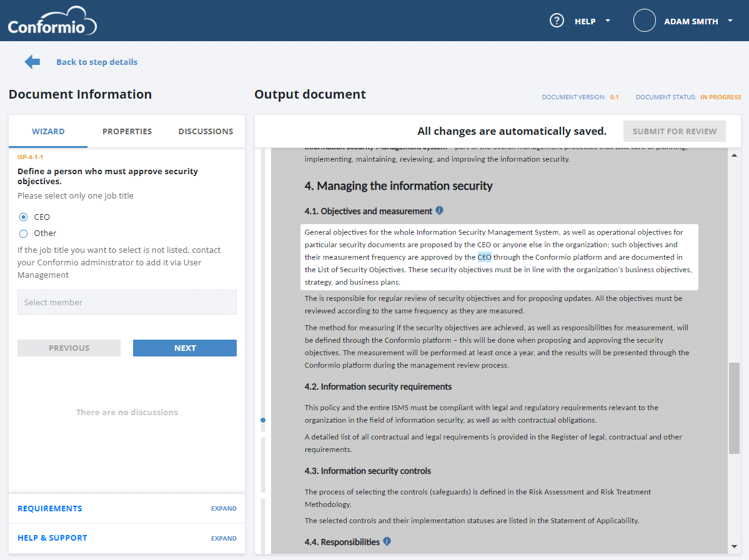Click the back arrow icon

32,62
